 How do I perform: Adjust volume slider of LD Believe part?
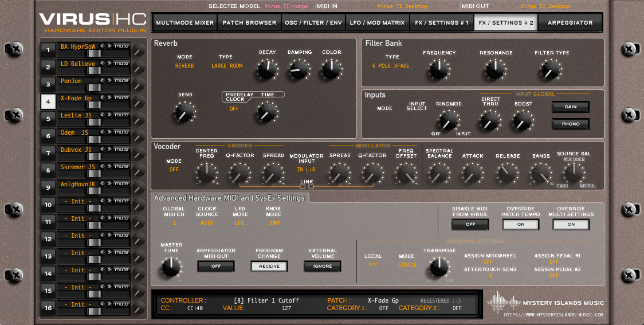94,71
